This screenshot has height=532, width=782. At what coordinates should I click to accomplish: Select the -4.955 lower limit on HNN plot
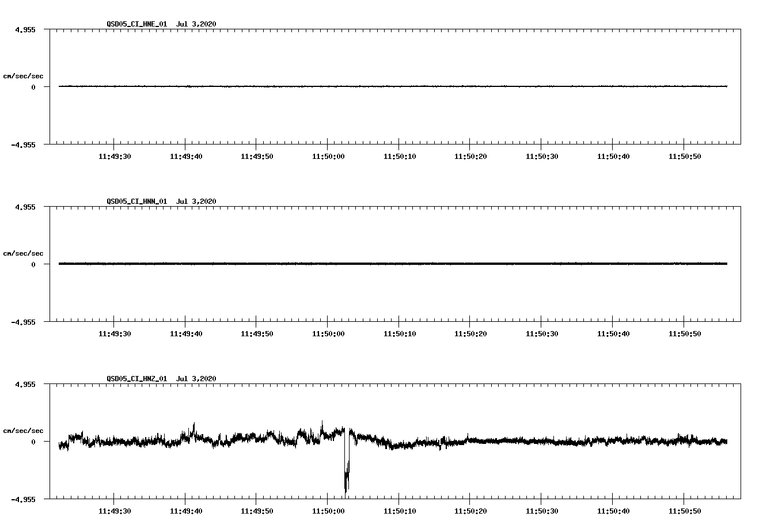point(23,322)
